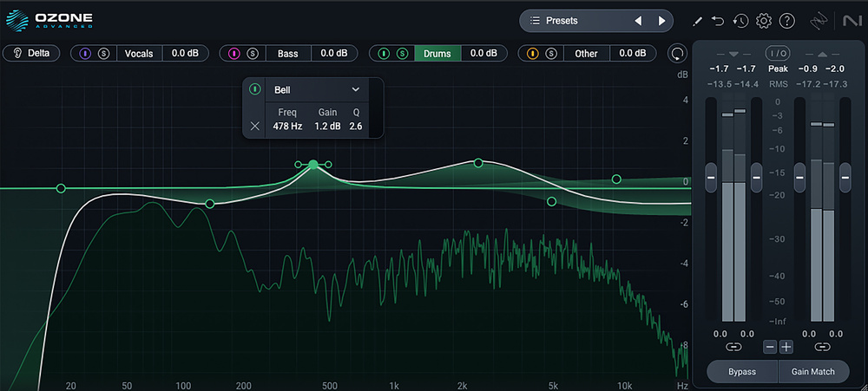
Task: Toggle the Bass stem power button
Action: point(233,54)
